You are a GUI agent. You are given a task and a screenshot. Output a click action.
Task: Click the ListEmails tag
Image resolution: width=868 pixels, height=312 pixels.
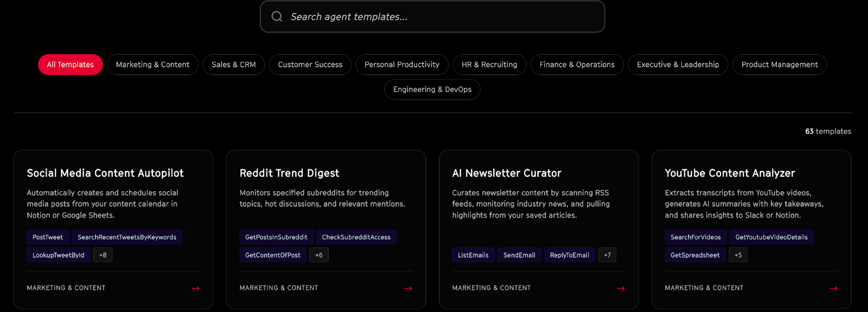point(473,255)
